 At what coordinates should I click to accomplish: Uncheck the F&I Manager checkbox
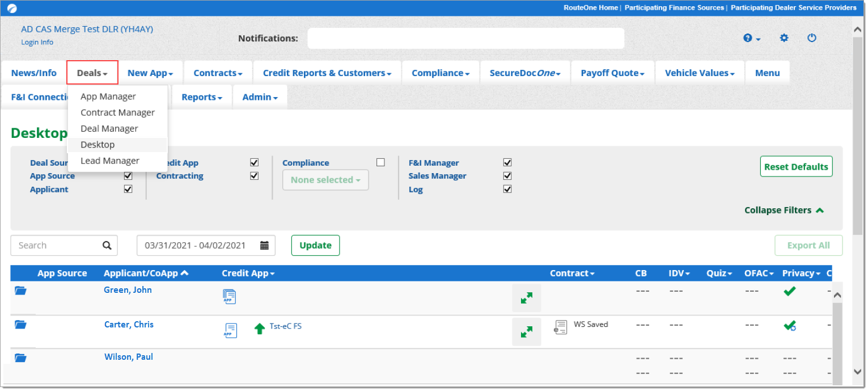click(507, 162)
